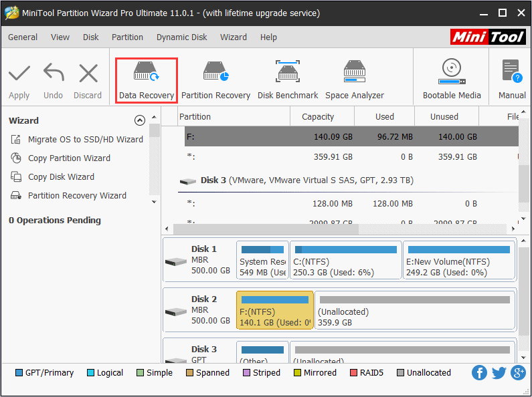Undo the last operation
The image size is (532, 397).
(54, 82)
